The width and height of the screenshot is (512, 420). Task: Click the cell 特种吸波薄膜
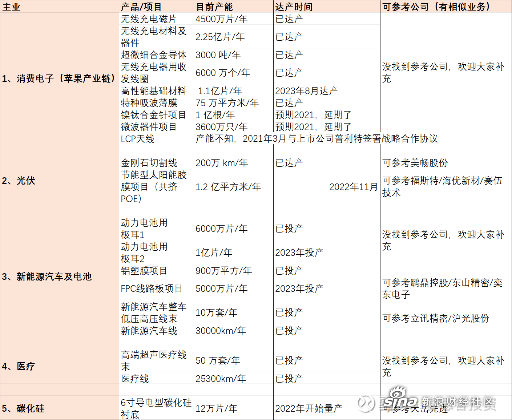(x=156, y=102)
